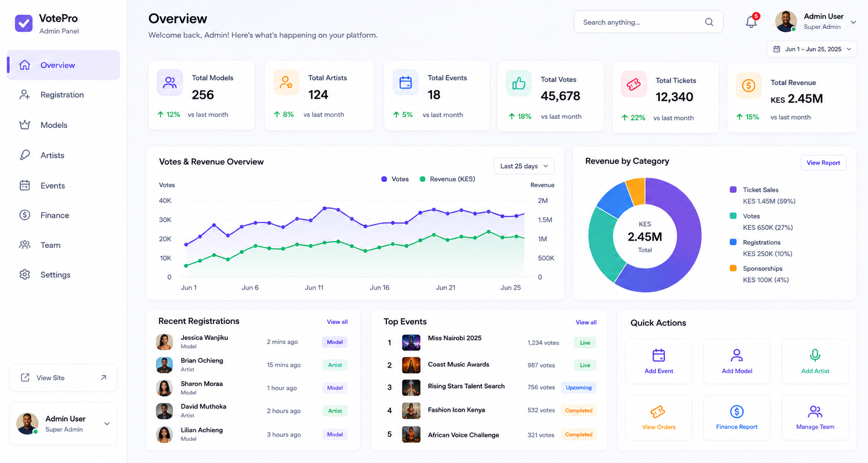868x463 pixels.
Task: Click the search magnifier icon
Action: (x=709, y=22)
